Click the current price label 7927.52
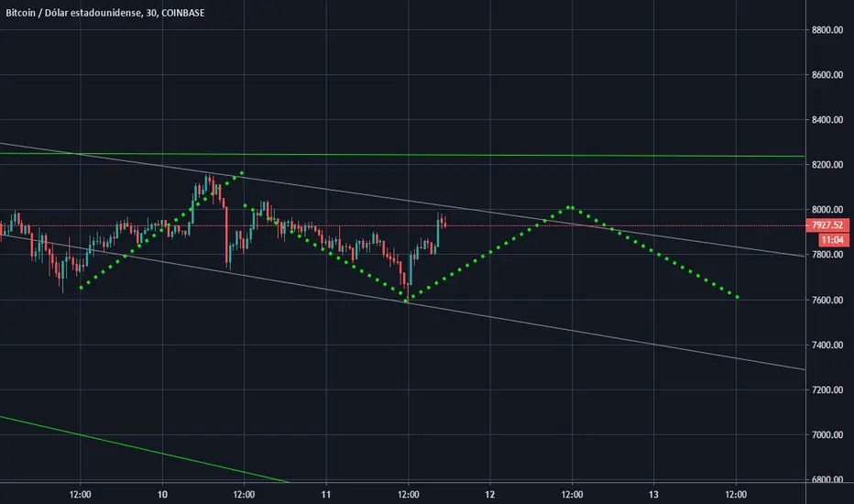This screenshot has height=504, width=854. pyautogui.click(x=827, y=225)
